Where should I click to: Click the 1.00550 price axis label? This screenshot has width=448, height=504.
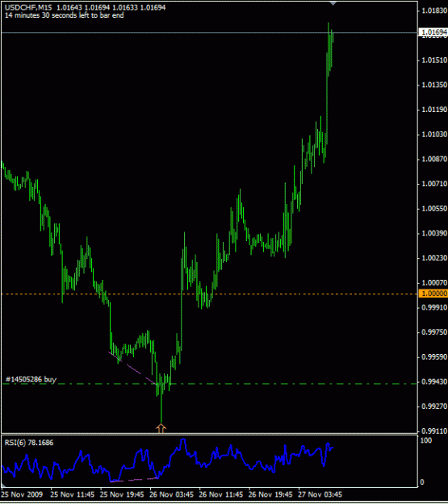(434, 209)
